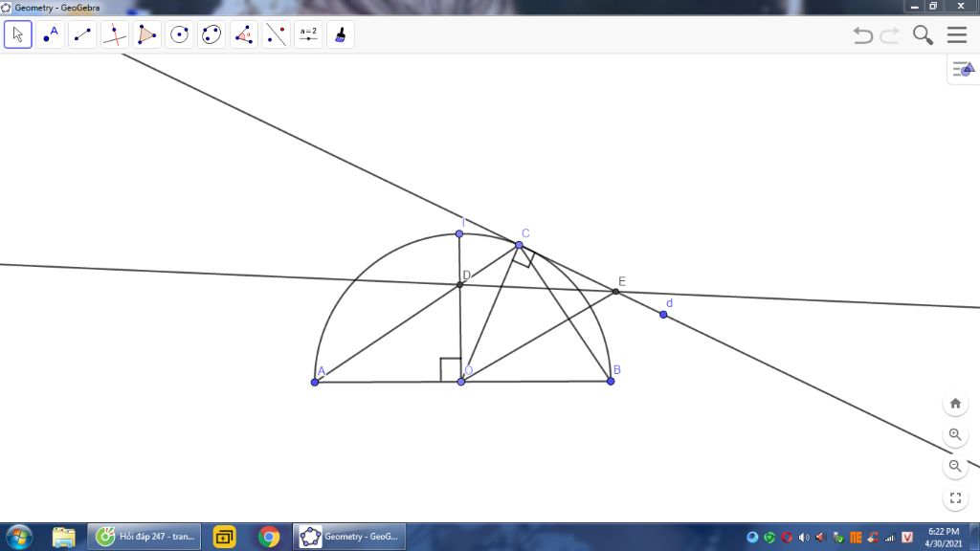
Task: Undo the last construction step
Action: coord(862,35)
